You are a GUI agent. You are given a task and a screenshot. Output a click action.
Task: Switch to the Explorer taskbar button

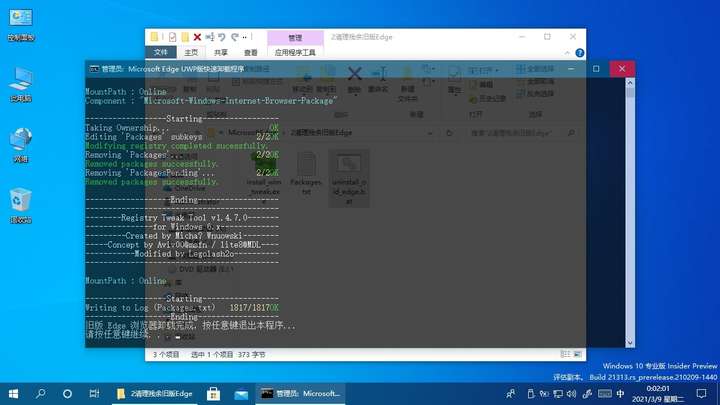(x=155, y=394)
